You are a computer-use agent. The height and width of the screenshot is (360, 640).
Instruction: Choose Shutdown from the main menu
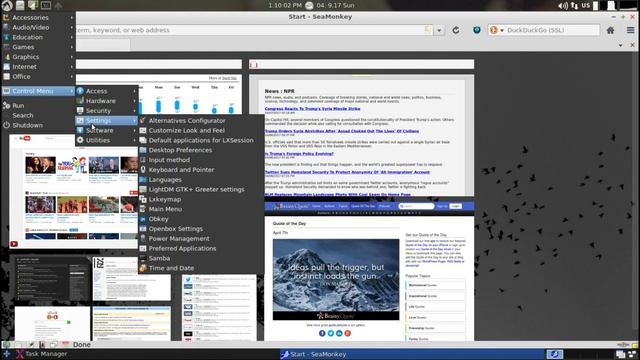pos(38,125)
